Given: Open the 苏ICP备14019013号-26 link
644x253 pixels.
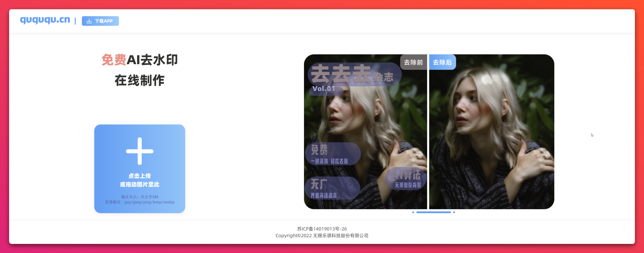Looking at the screenshot, I should pos(322,229).
